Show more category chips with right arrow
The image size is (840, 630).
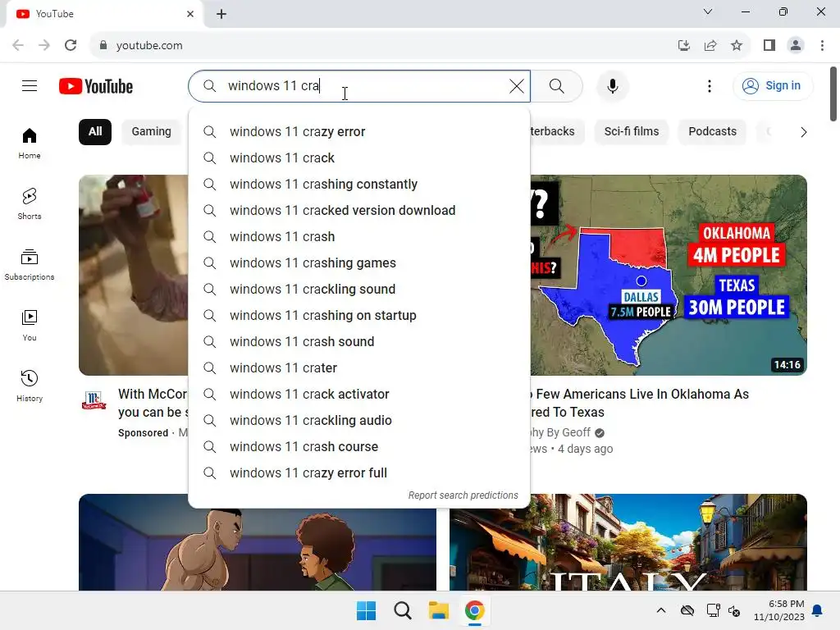click(x=803, y=132)
